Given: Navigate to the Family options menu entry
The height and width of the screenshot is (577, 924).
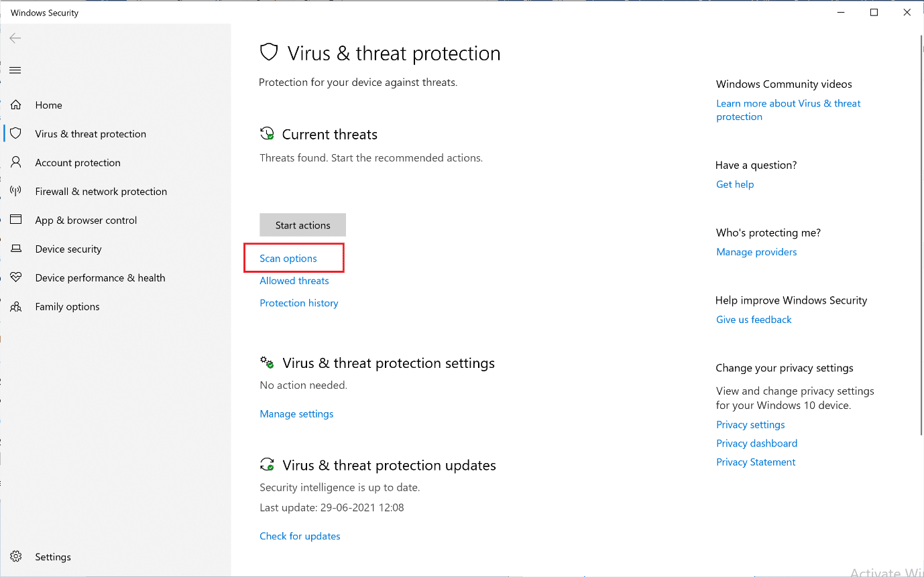Looking at the screenshot, I should coord(67,306).
